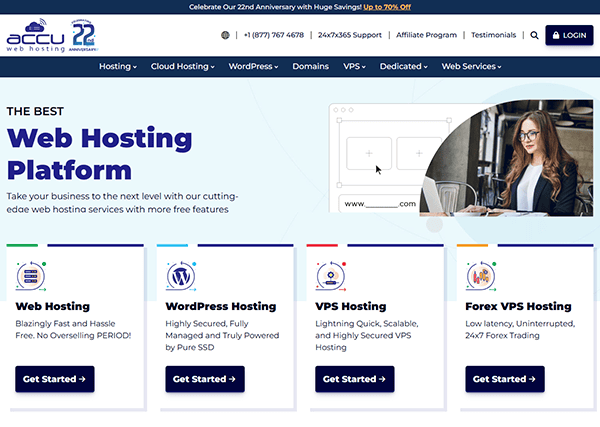This screenshot has height=427, width=600.
Task: Click the Web Hosting Platform headline
Action: (x=100, y=154)
